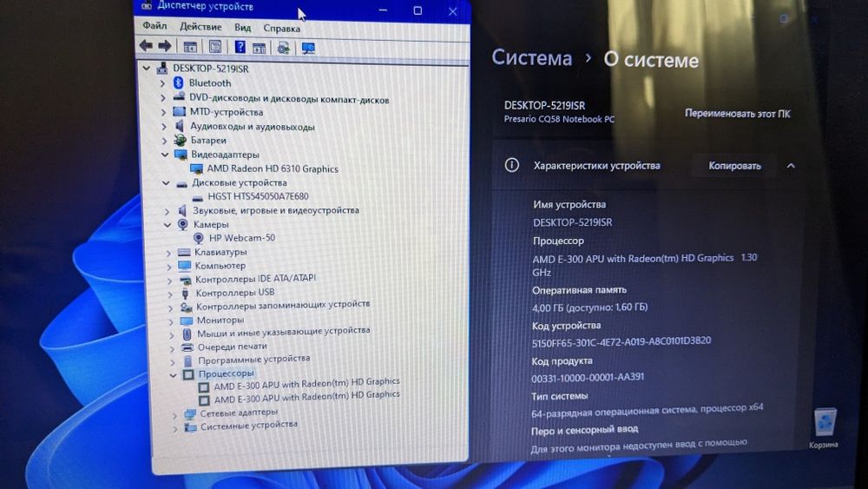
Task: Select second AMD E-300 APU processor entry
Action: [x=306, y=397]
